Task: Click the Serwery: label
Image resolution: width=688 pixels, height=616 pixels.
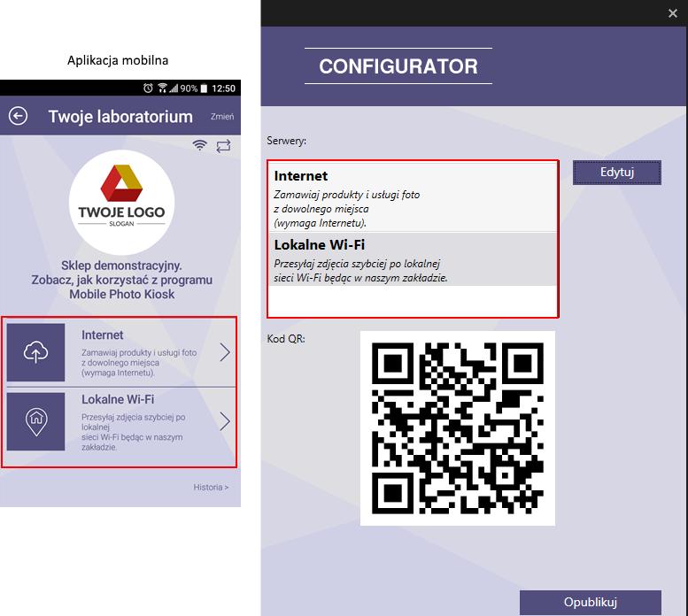Action: [287, 141]
